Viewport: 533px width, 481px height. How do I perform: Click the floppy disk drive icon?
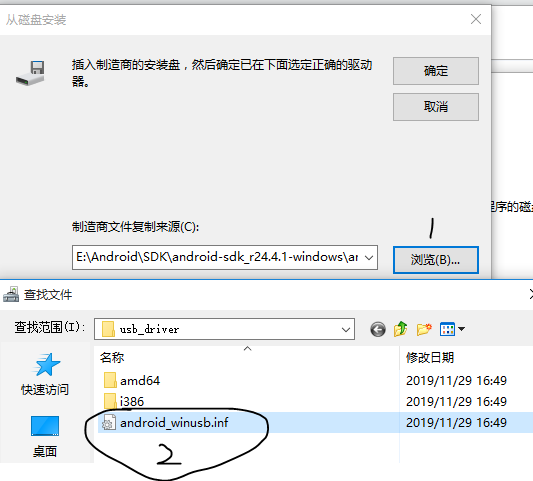30,73
